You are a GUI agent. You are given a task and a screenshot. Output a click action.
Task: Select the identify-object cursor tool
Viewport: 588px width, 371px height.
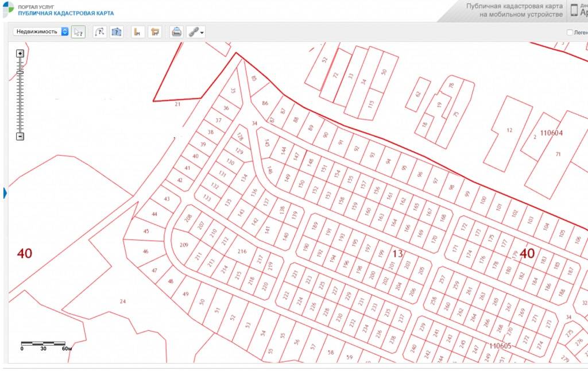78,32
